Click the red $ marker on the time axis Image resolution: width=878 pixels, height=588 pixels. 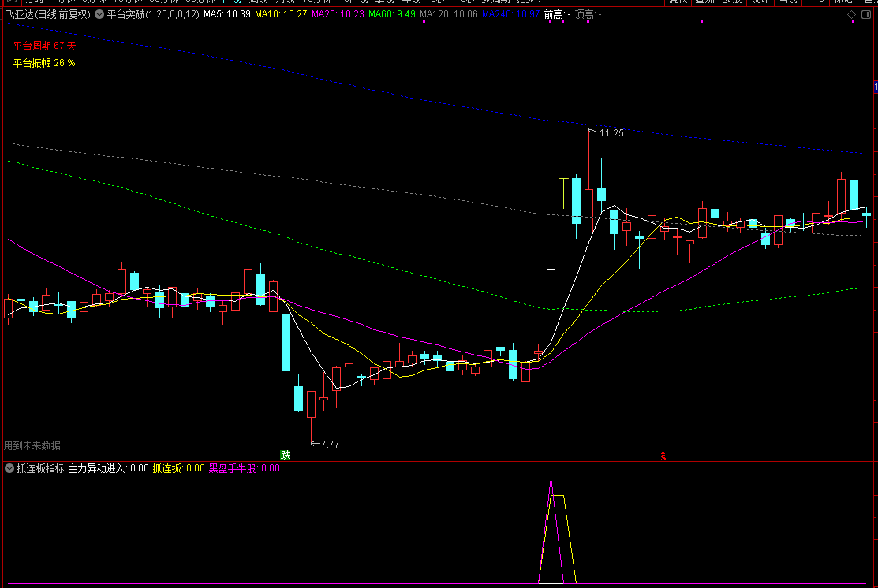[663, 456]
